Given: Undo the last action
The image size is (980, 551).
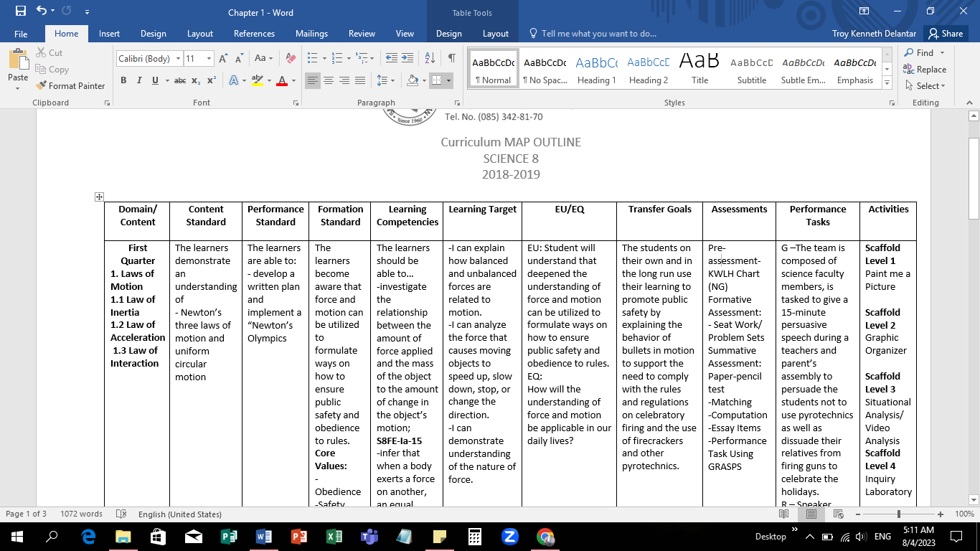Looking at the screenshot, I should [x=41, y=11].
